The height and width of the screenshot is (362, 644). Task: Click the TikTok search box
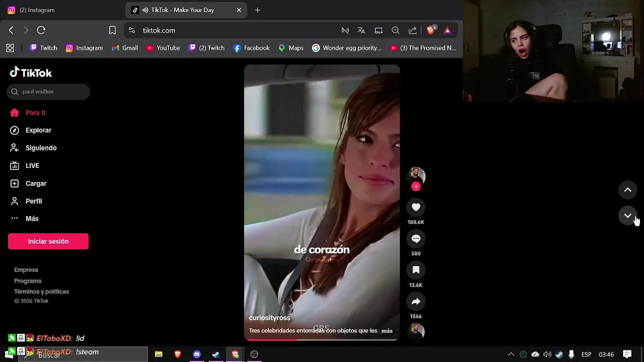pos(49,92)
